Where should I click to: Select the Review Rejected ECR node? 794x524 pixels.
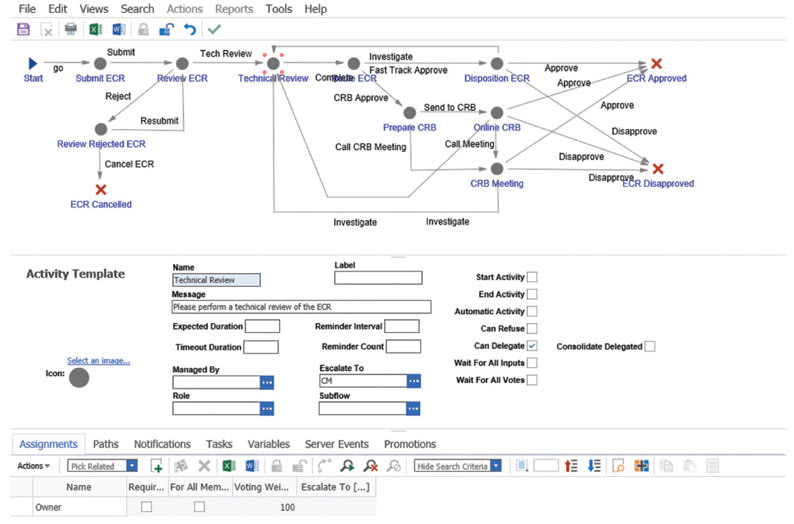101,129
